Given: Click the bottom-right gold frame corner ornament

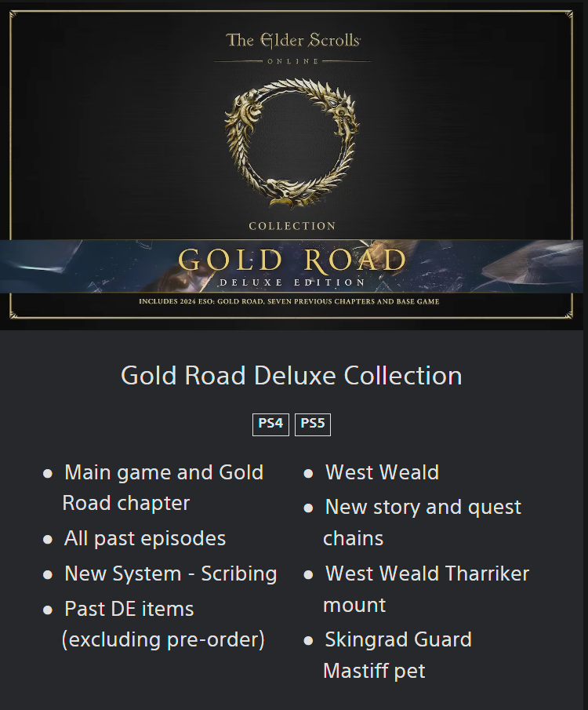Looking at the screenshot, I should point(568,315).
